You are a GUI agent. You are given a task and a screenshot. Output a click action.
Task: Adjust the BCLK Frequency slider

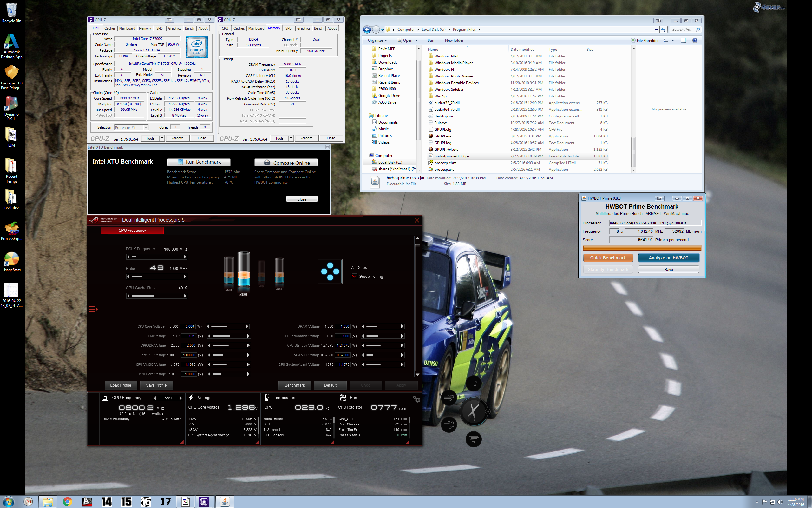pyautogui.click(x=157, y=257)
